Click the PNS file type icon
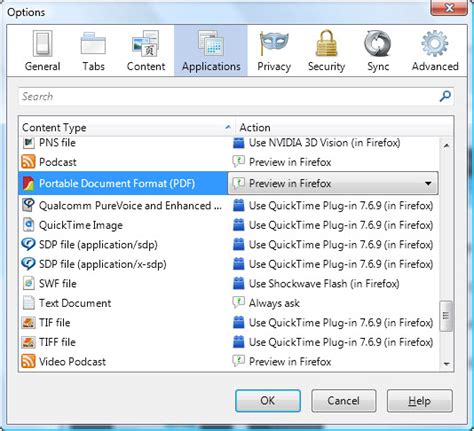The height and width of the screenshot is (431, 474). tap(28, 143)
